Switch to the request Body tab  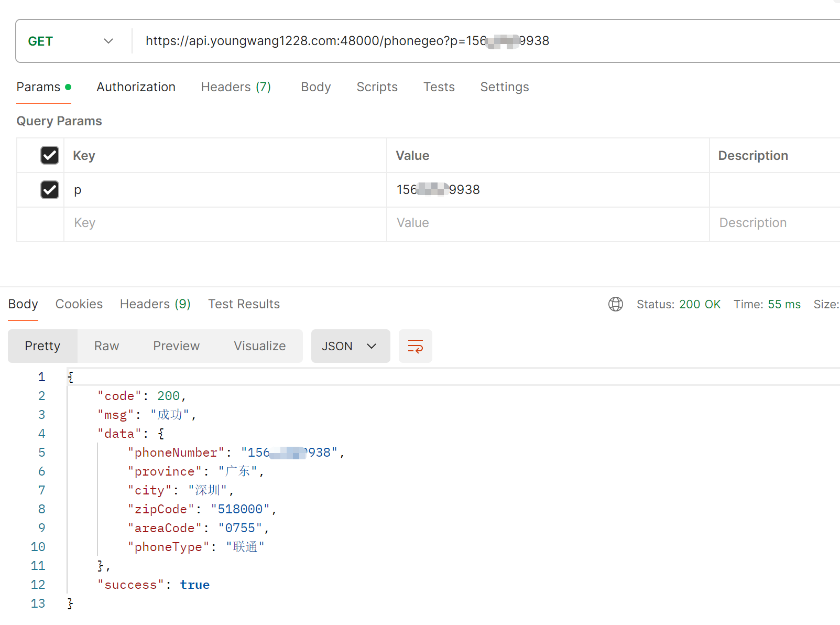(x=316, y=87)
